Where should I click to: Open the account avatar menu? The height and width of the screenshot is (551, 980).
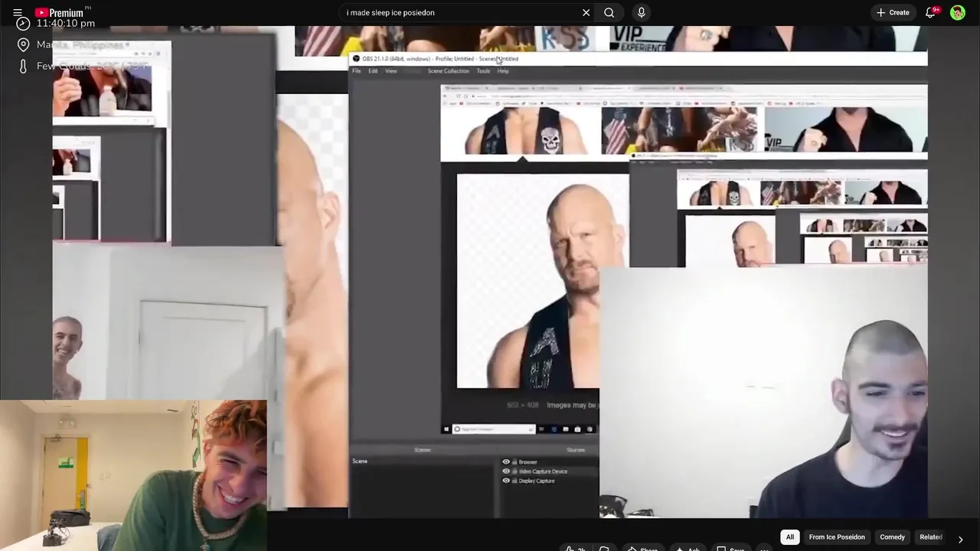pyautogui.click(x=958, y=12)
